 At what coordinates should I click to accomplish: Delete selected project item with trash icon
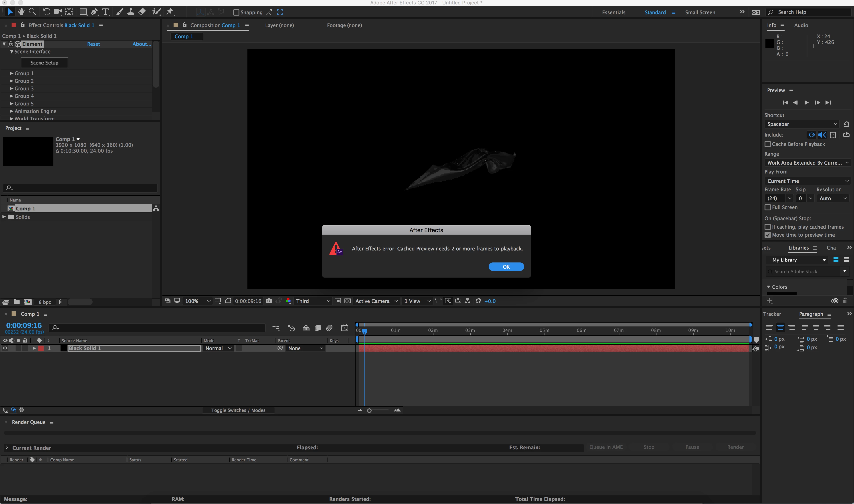click(61, 302)
